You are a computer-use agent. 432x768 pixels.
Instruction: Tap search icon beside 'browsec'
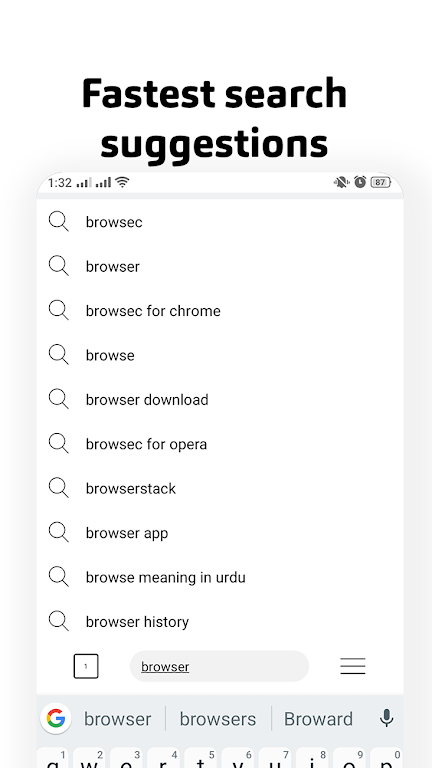59,222
